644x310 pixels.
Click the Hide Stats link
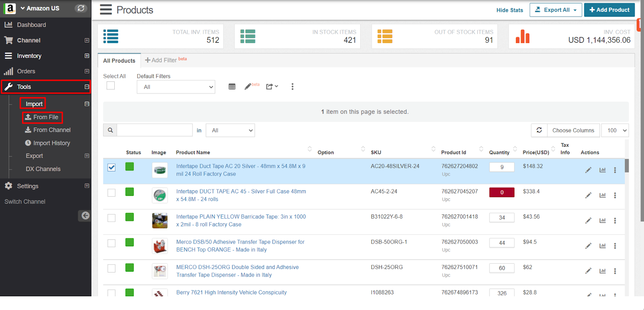pos(510,10)
